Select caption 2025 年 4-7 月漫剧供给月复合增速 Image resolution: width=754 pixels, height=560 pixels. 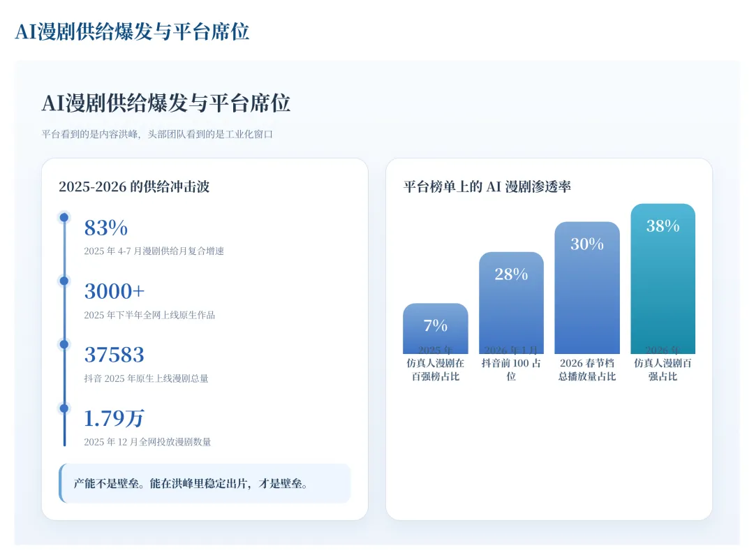pyautogui.click(x=154, y=251)
